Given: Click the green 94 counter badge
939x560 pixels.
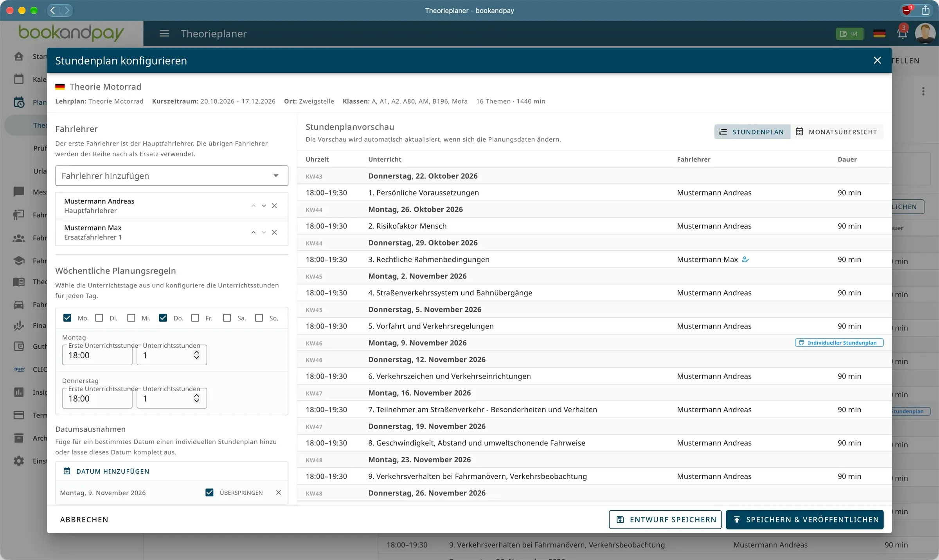Looking at the screenshot, I should coord(849,34).
